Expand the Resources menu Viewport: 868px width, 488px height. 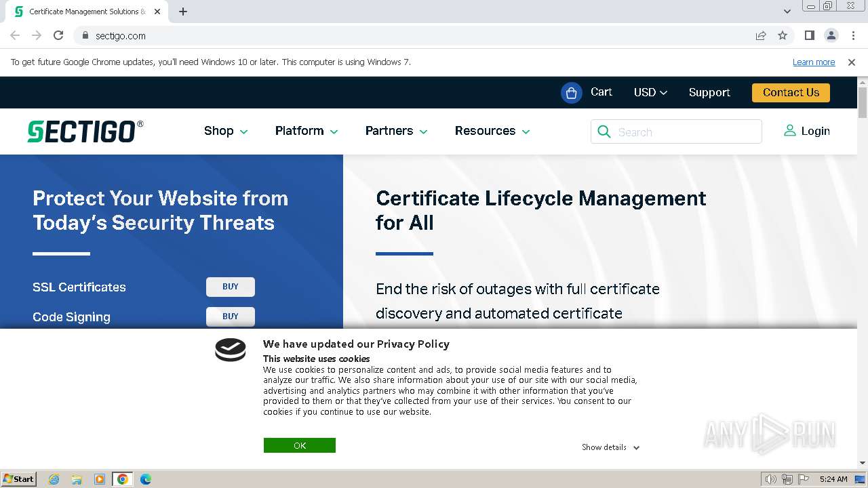pyautogui.click(x=492, y=131)
